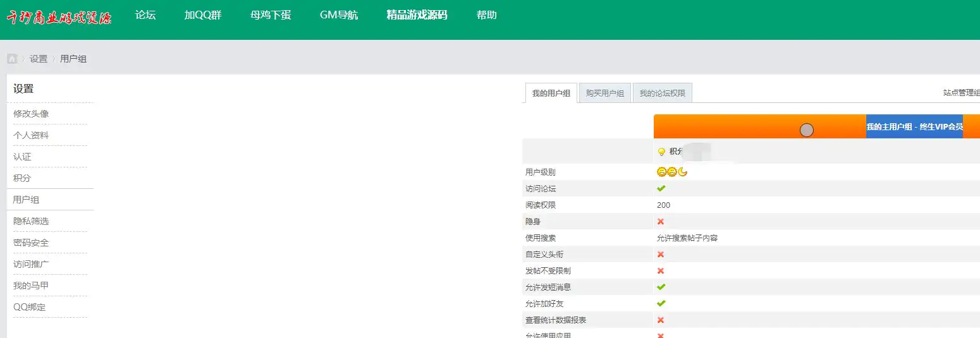Open 加QQ群 in top navigation
This screenshot has height=338, width=980.
(203, 15)
